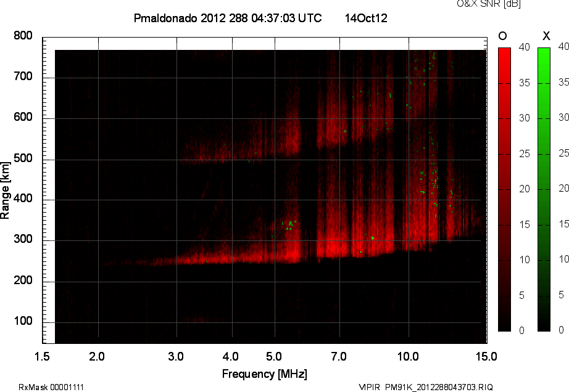This screenshot has width=569, height=392.
Task: Click the 800 km range axis label
Action: [x=23, y=36]
